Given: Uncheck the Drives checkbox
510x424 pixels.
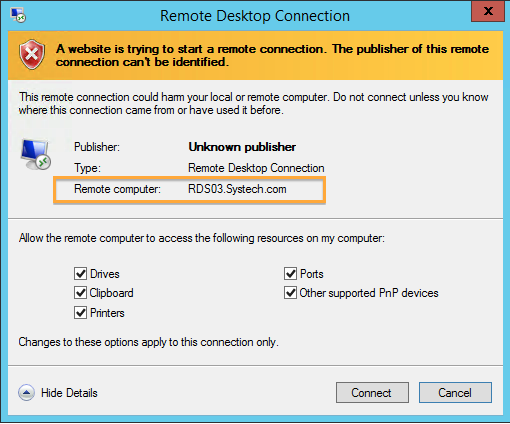Looking at the screenshot, I should 80,274.
